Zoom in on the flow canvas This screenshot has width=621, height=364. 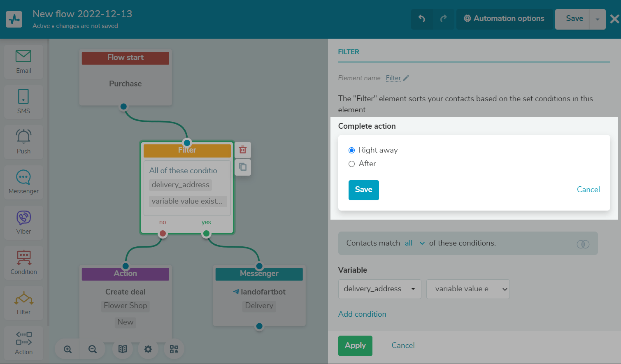coord(68,349)
